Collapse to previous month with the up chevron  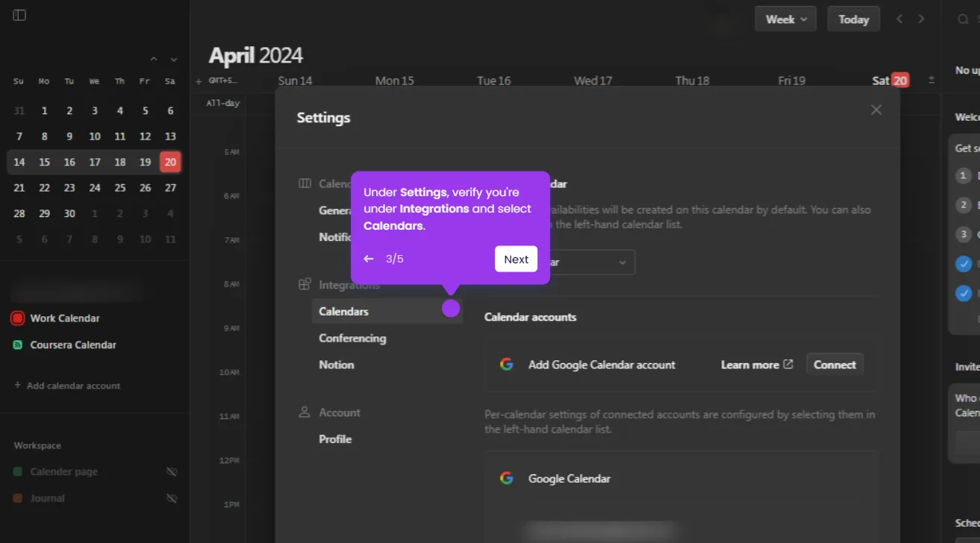coord(154,59)
